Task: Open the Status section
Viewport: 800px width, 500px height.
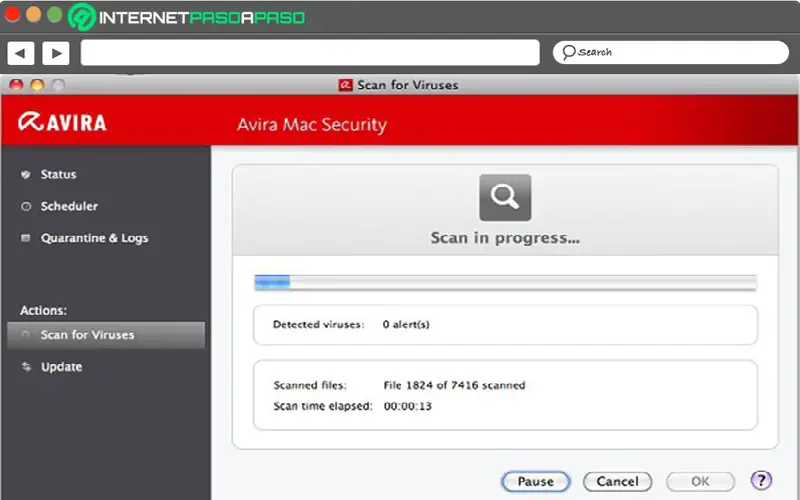Action: click(x=58, y=175)
